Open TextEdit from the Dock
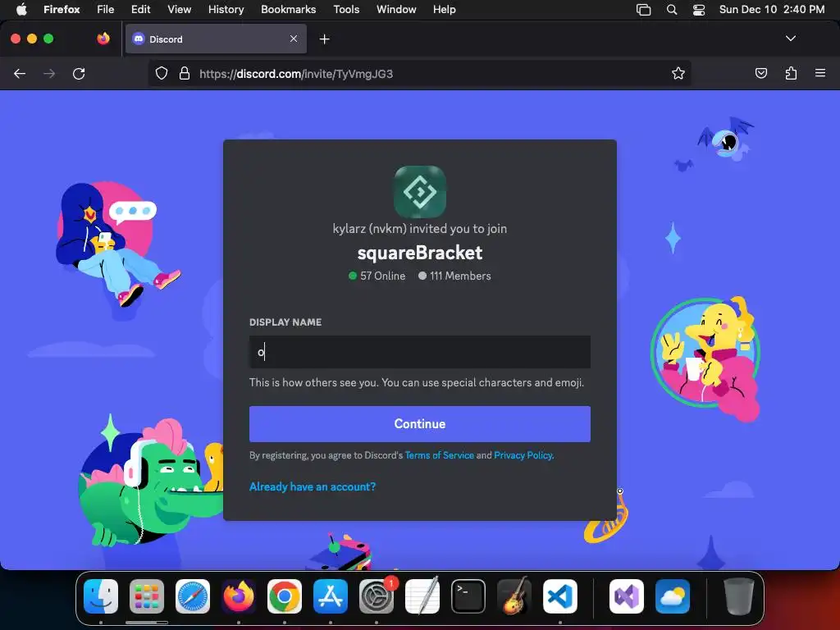The image size is (840, 630). 422,596
